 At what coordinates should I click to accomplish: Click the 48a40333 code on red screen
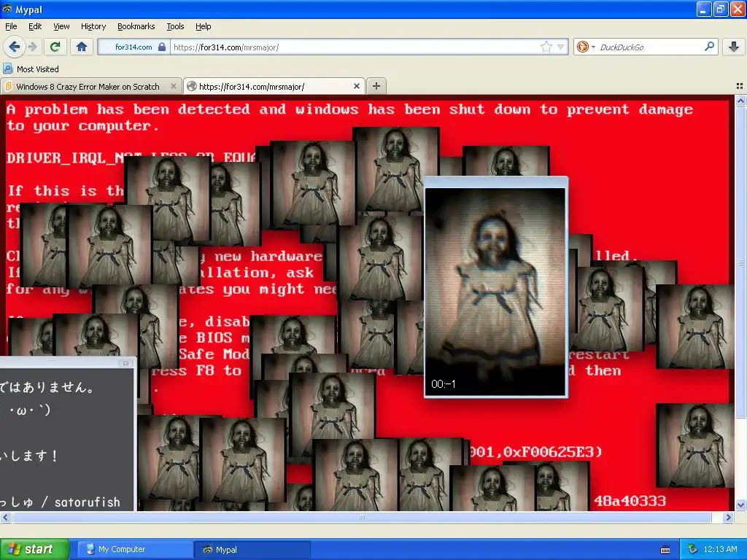click(630, 500)
